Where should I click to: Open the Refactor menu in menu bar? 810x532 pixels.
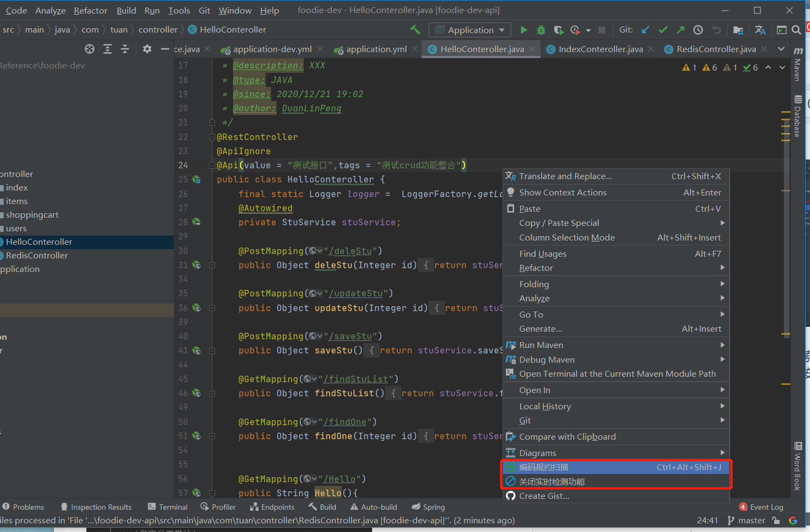[90, 10]
